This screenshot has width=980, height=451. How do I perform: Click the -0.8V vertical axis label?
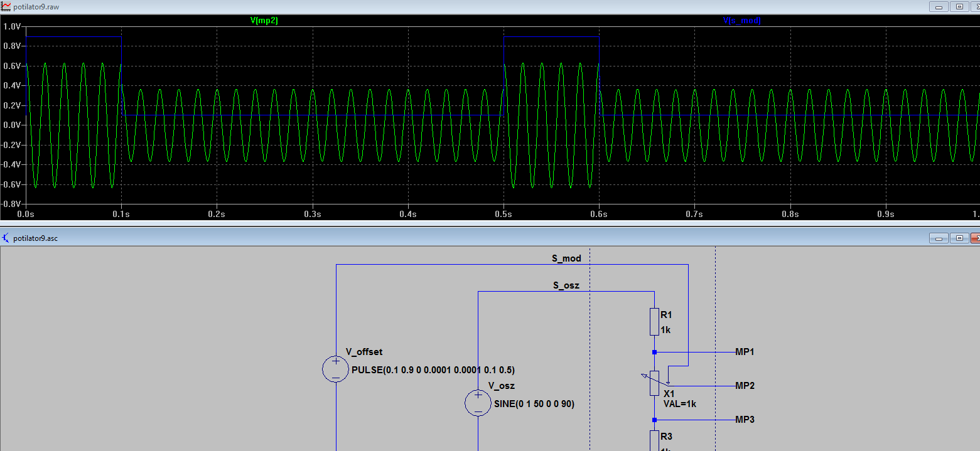click(11, 204)
